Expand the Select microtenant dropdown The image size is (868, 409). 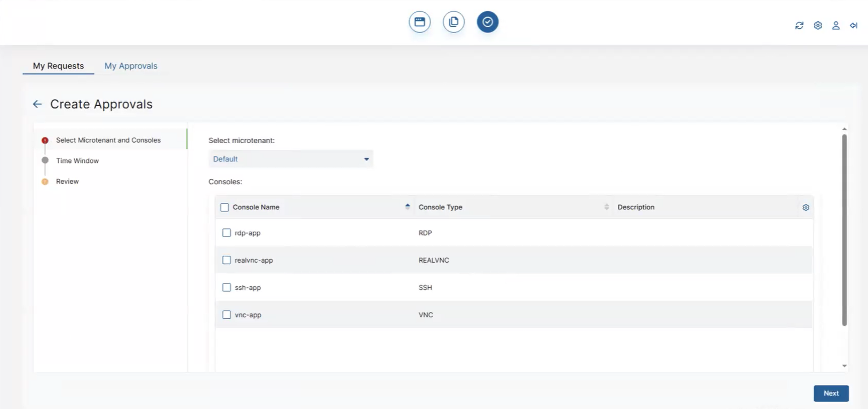[290, 159]
